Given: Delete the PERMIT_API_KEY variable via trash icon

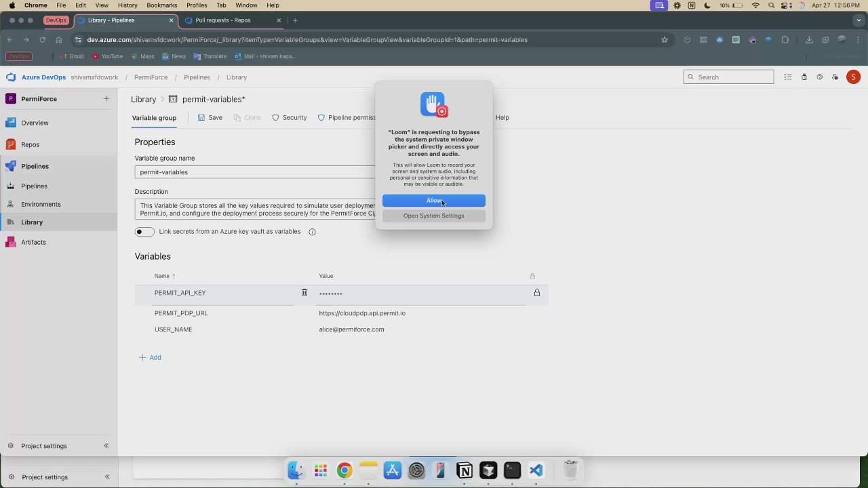Looking at the screenshot, I should tap(304, 293).
